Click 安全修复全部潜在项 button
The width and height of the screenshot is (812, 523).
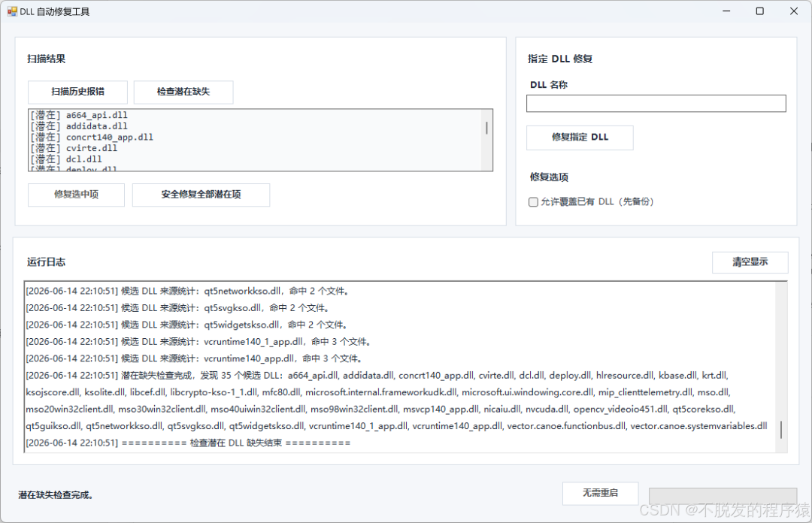tap(201, 195)
